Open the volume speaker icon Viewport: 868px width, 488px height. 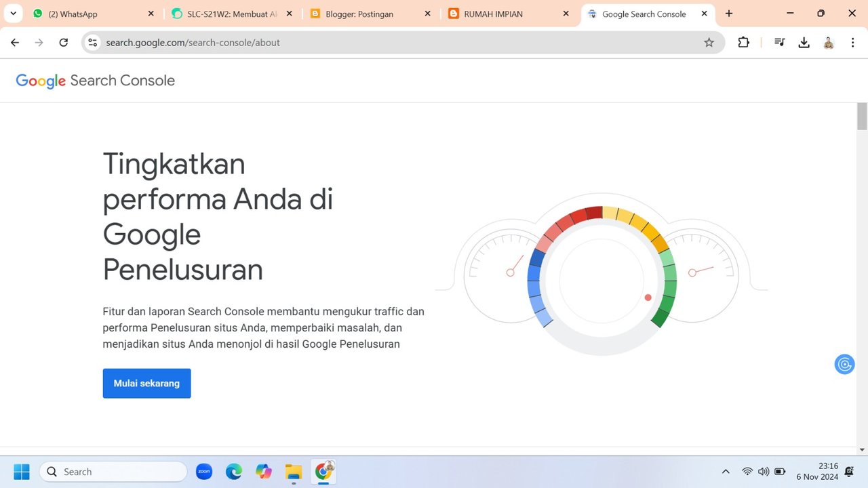coord(764,472)
